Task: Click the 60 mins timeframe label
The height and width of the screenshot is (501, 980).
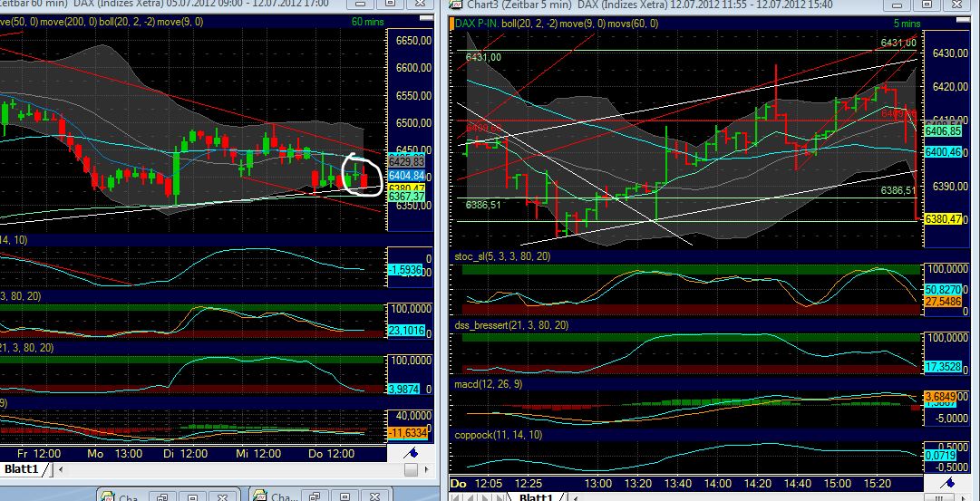Action: tap(367, 22)
